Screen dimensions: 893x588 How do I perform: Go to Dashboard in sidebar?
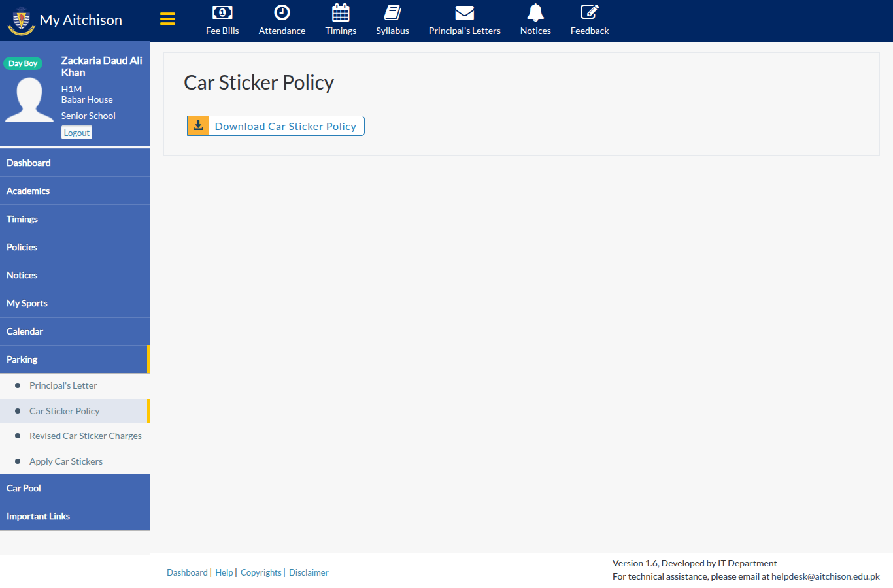click(x=75, y=163)
